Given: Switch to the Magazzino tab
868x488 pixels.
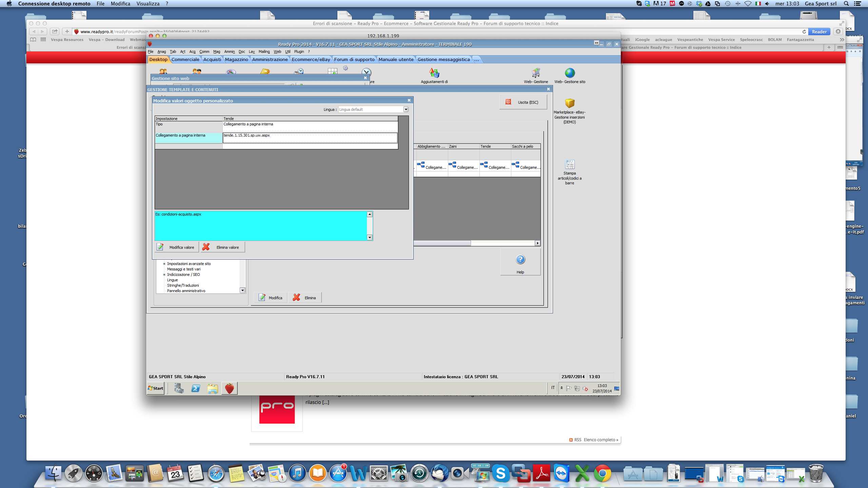Looking at the screenshot, I should pyautogui.click(x=236, y=59).
